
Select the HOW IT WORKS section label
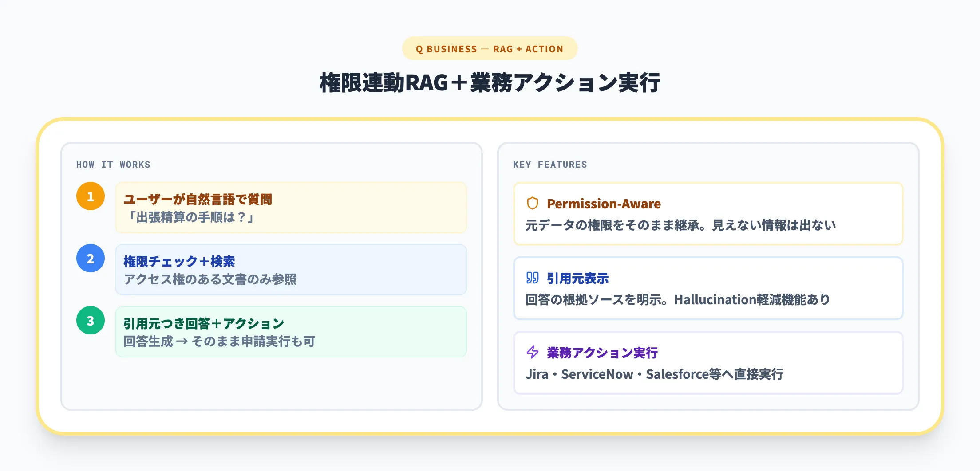click(x=113, y=164)
